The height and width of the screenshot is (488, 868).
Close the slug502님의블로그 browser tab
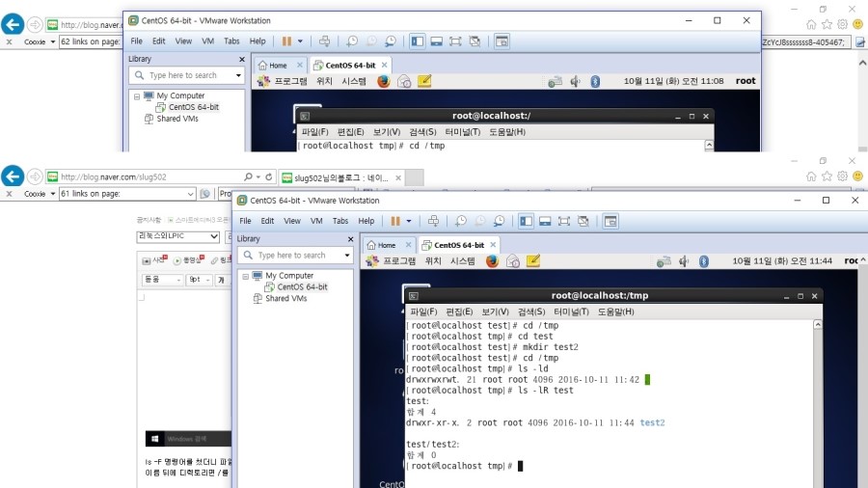398,177
